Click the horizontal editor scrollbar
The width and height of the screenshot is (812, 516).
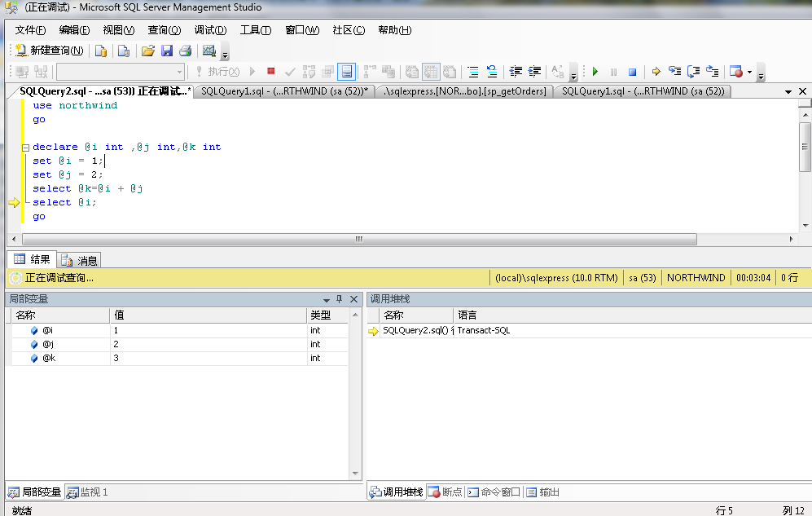pos(358,239)
